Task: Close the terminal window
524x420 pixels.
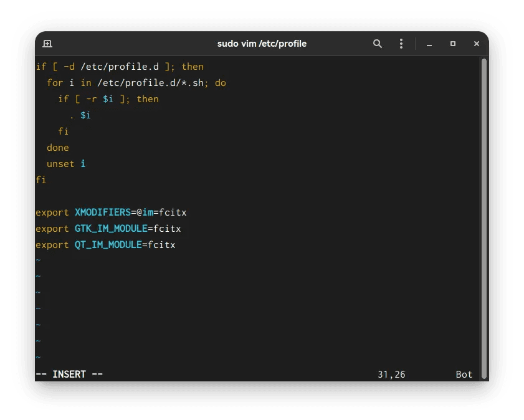Action: pos(477,44)
